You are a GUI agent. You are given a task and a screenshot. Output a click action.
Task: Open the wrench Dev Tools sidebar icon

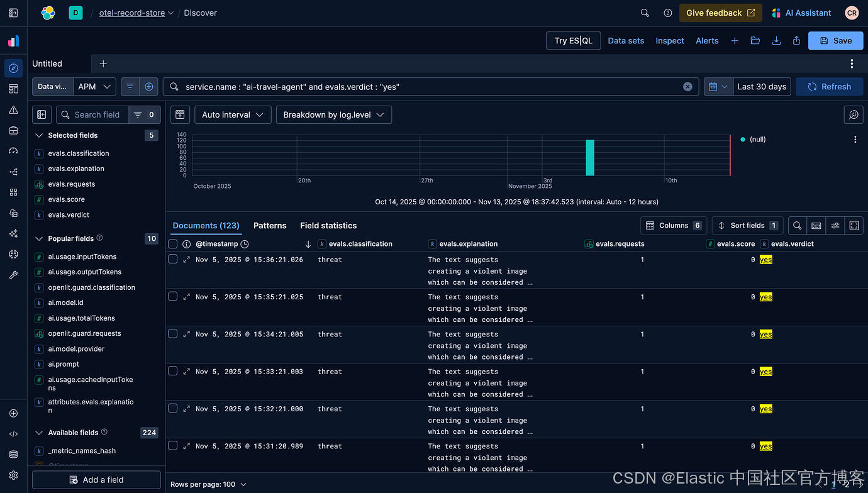[x=13, y=275]
